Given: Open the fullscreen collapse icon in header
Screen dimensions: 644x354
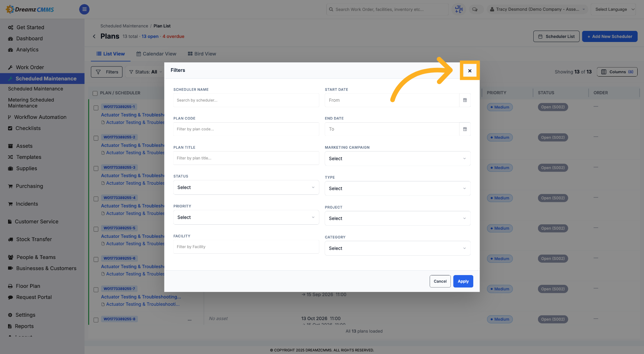Looking at the screenshot, I should (459, 9).
